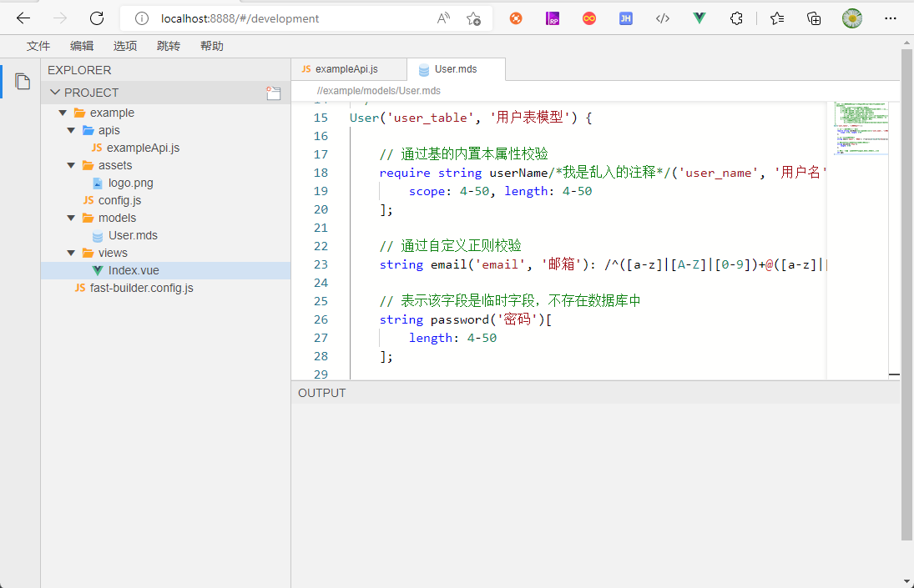
Task: Open the 帮助 menu
Action: click(x=212, y=46)
